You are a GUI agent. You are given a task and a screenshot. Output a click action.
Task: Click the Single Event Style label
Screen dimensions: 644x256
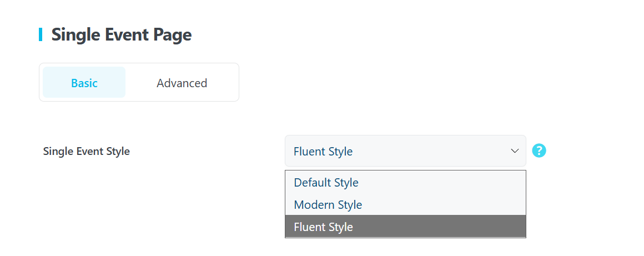[87, 151]
